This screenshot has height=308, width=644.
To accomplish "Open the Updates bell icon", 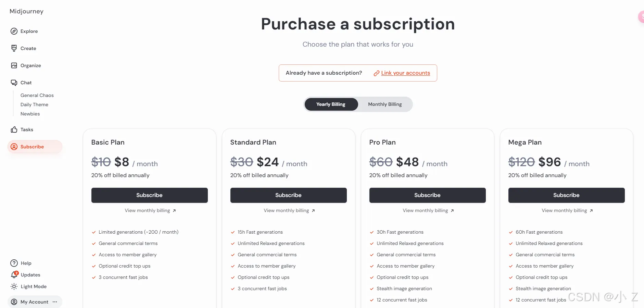I will pyautogui.click(x=14, y=275).
